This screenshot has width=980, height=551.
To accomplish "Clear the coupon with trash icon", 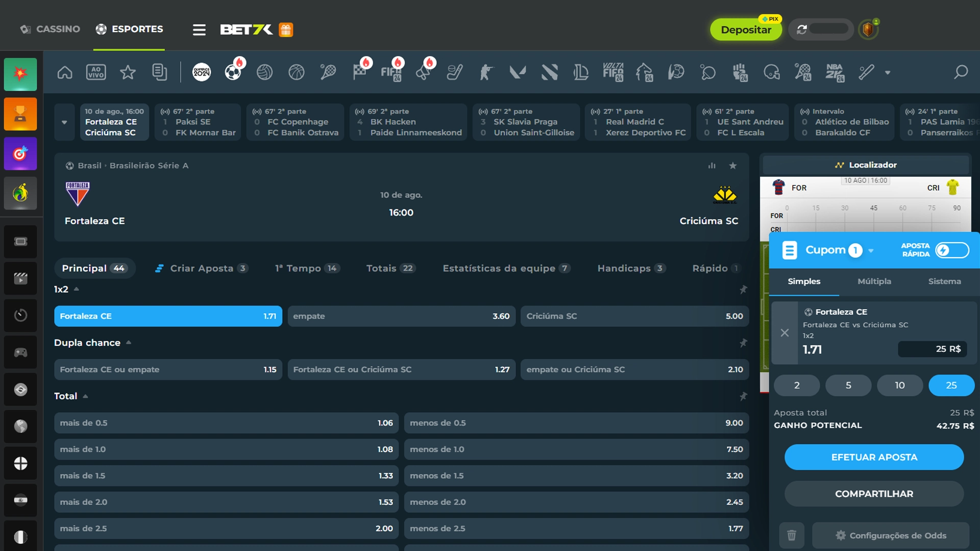I will pyautogui.click(x=792, y=535).
